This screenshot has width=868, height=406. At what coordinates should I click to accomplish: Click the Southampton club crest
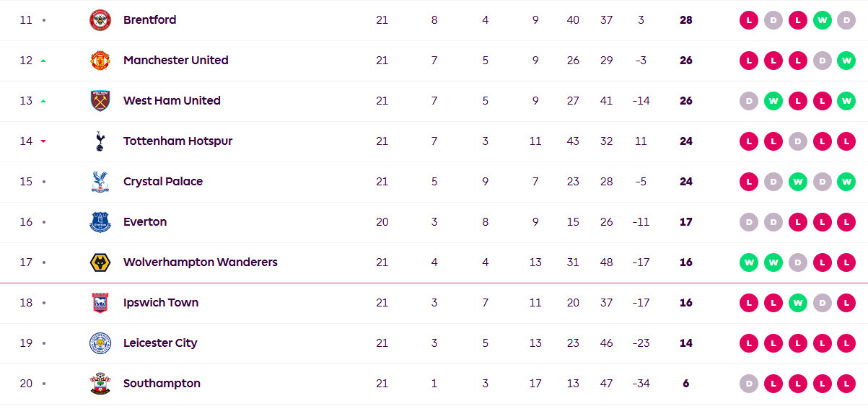click(x=100, y=384)
